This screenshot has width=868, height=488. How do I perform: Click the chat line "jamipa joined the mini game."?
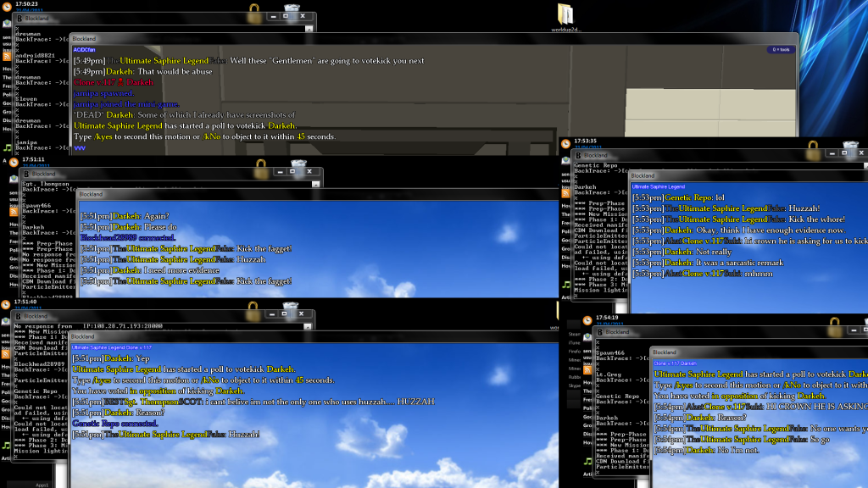click(126, 104)
